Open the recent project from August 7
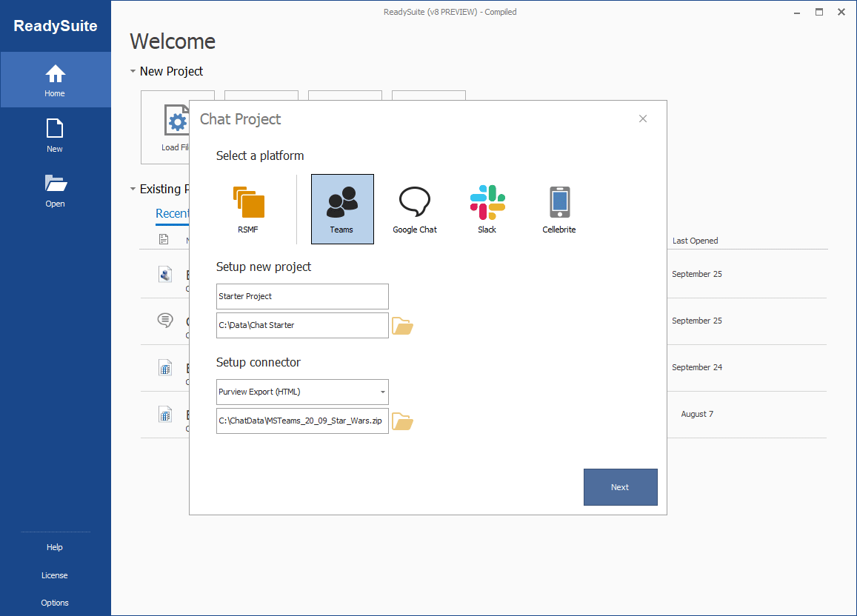The height and width of the screenshot is (616, 857). coord(164,415)
